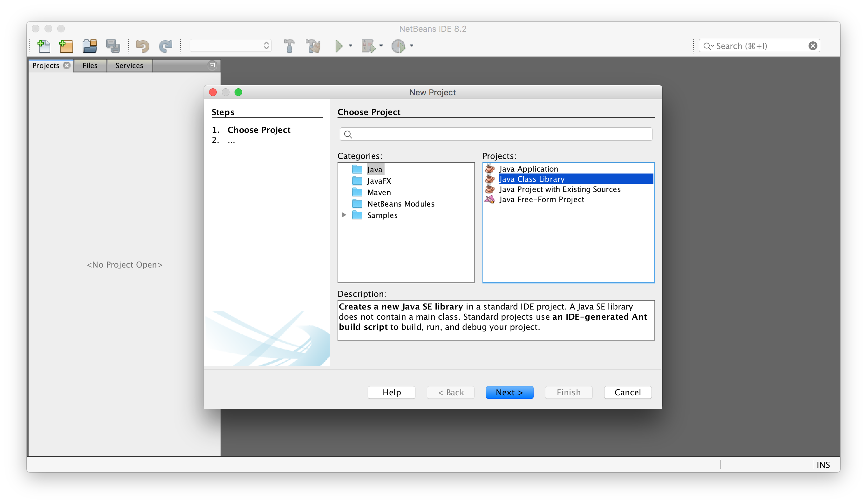Click the Help button

[x=392, y=392]
